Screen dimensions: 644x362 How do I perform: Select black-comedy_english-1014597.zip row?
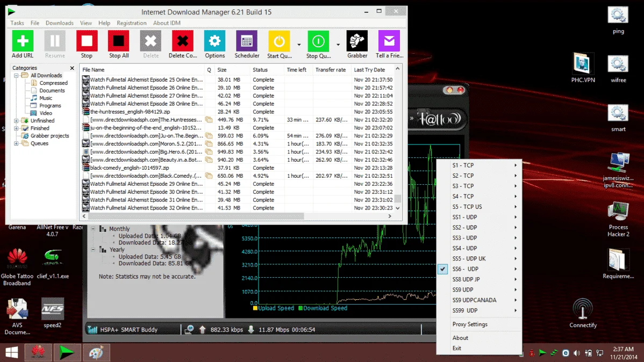click(238, 168)
